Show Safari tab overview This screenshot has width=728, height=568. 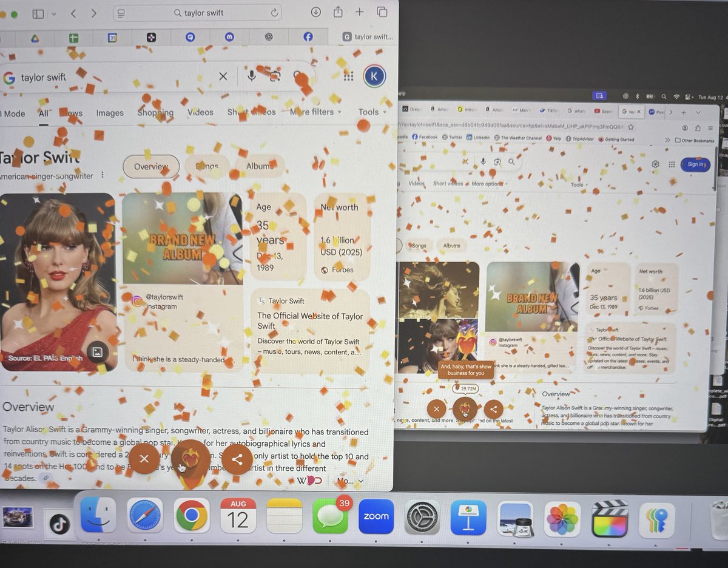[382, 12]
